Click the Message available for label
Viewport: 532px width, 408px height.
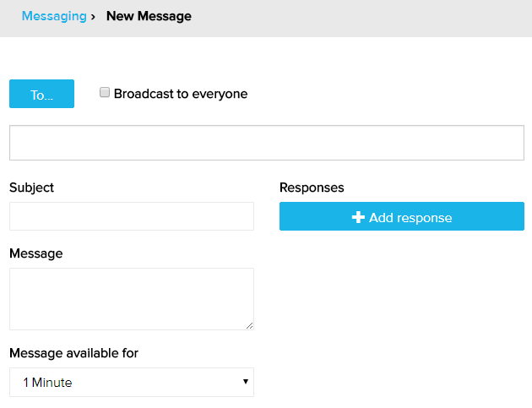(73, 352)
